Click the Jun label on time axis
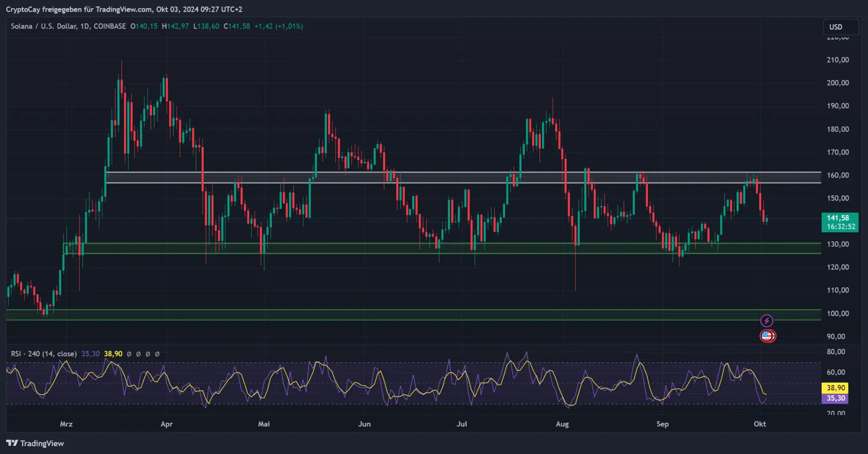Viewport: 868px width, 454px height. 364,424
